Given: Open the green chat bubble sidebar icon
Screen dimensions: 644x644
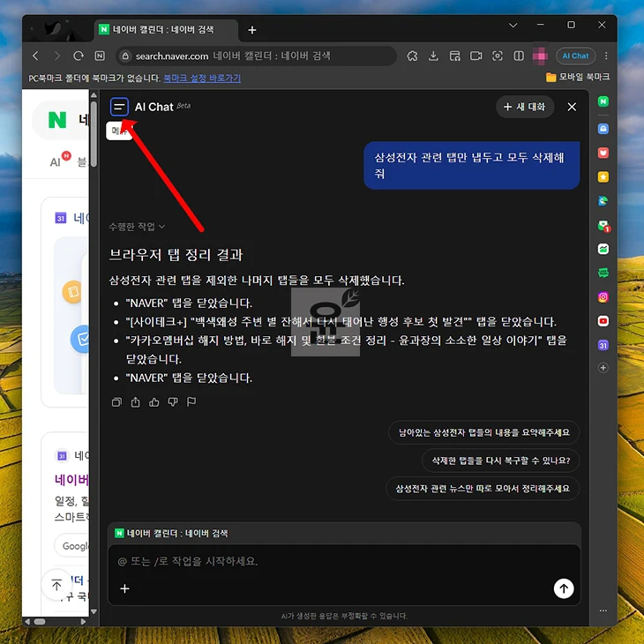Looking at the screenshot, I should (x=603, y=273).
